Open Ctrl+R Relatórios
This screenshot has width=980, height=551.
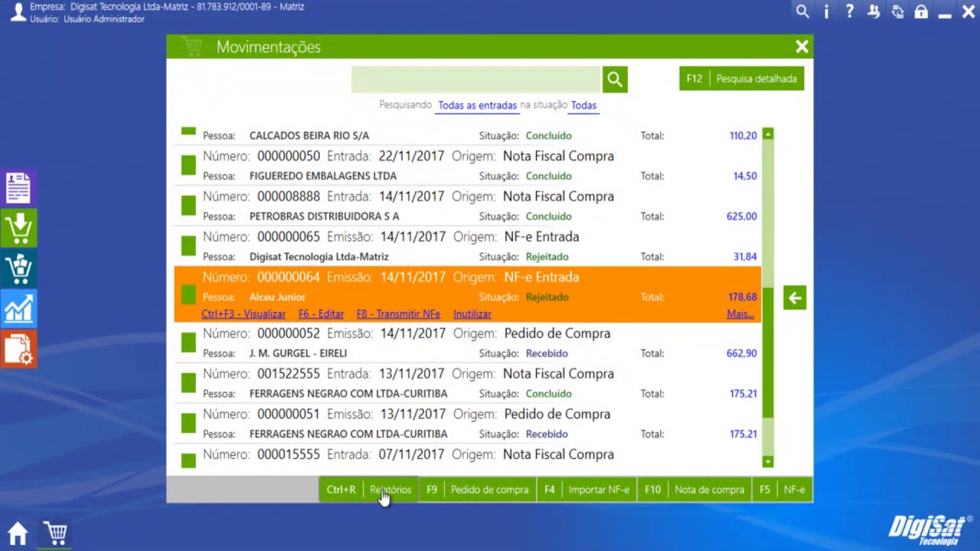pyautogui.click(x=368, y=490)
